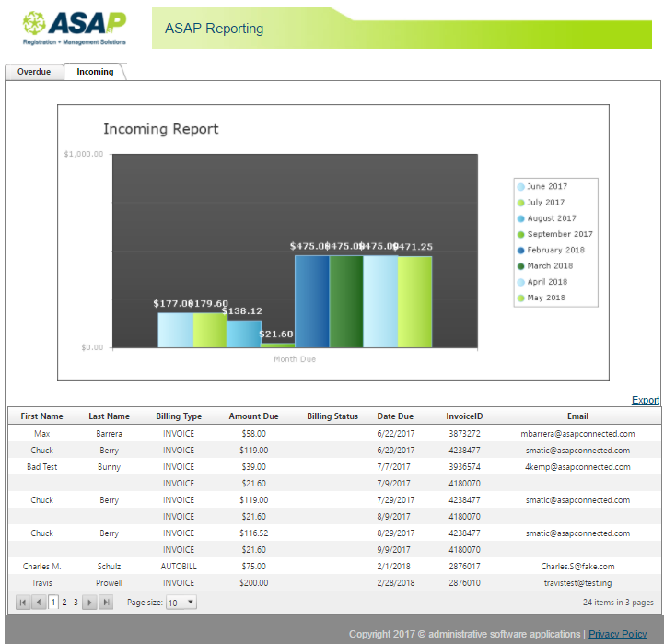Viewport: 664px width, 644px height.
Task: Go to first page of results
Action: [23, 603]
